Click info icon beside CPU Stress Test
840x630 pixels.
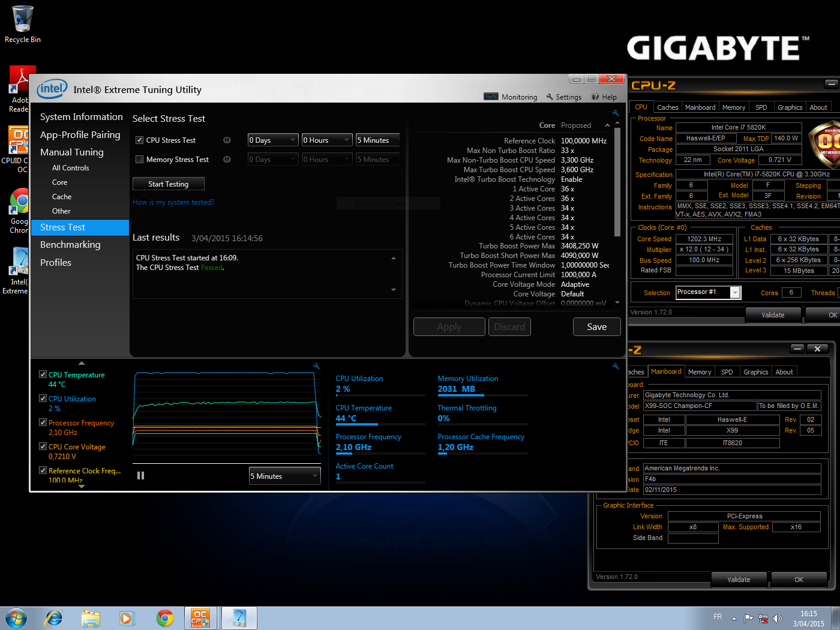227,140
